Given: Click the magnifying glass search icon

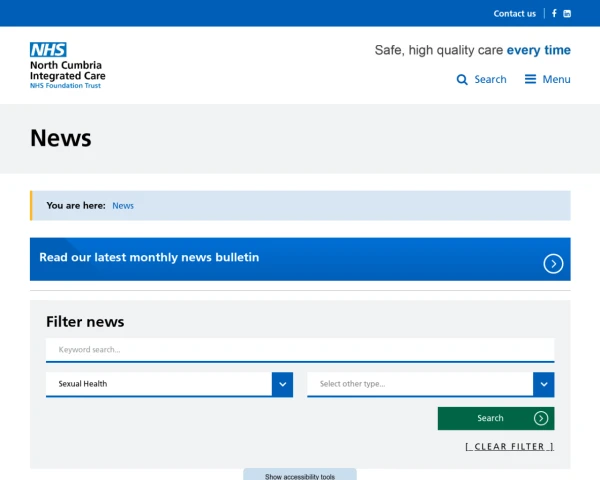Looking at the screenshot, I should pyautogui.click(x=462, y=80).
